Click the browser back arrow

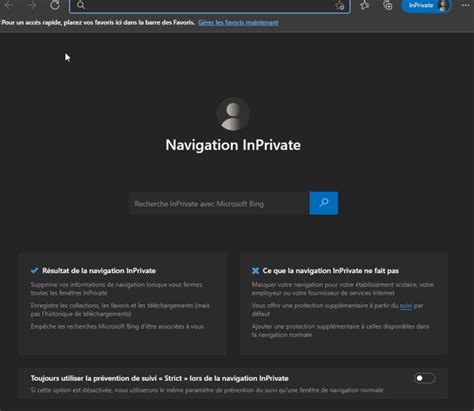click(x=9, y=5)
